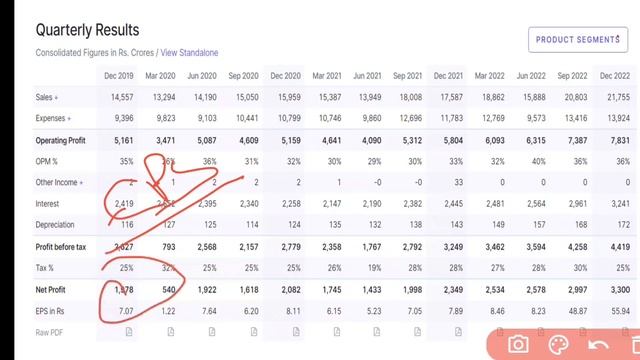Screen dimensions: 640x360
Task: Click the Tax % row label
Action: coord(44,268)
